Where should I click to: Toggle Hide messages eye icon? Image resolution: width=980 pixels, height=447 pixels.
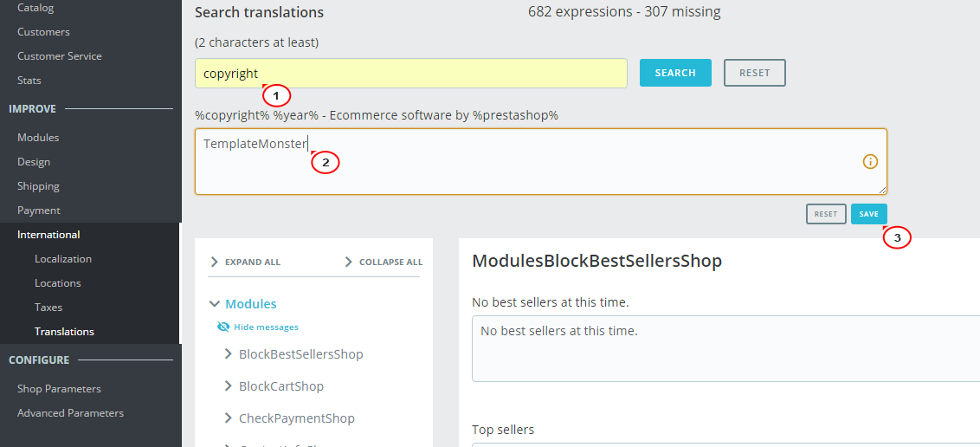[223, 327]
